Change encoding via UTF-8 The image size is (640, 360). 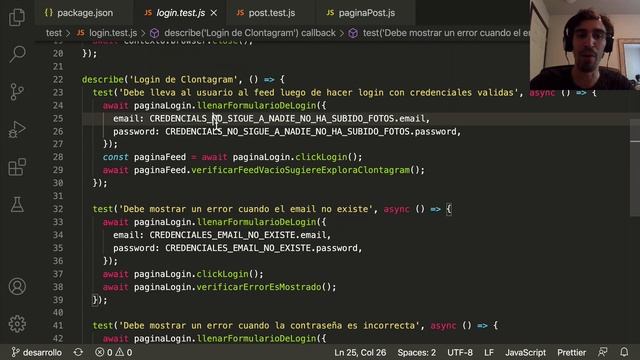(x=460, y=352)
